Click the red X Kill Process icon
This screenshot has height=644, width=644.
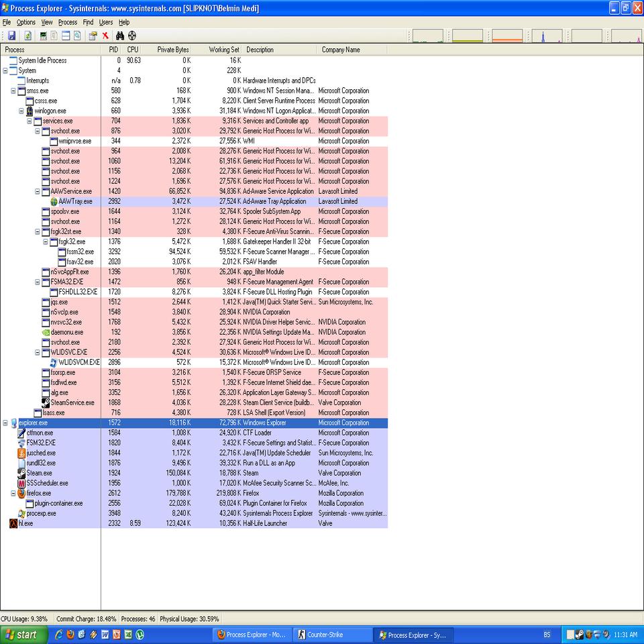[x=105, y=36]
